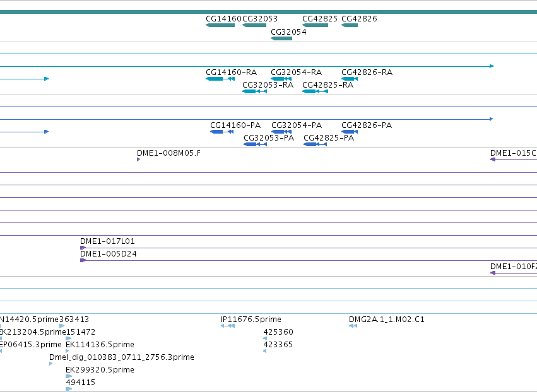Screen dimensions: 537x392
Task: Click the DME1-005D24 purple start arrow
Action: tap(83, 260)
